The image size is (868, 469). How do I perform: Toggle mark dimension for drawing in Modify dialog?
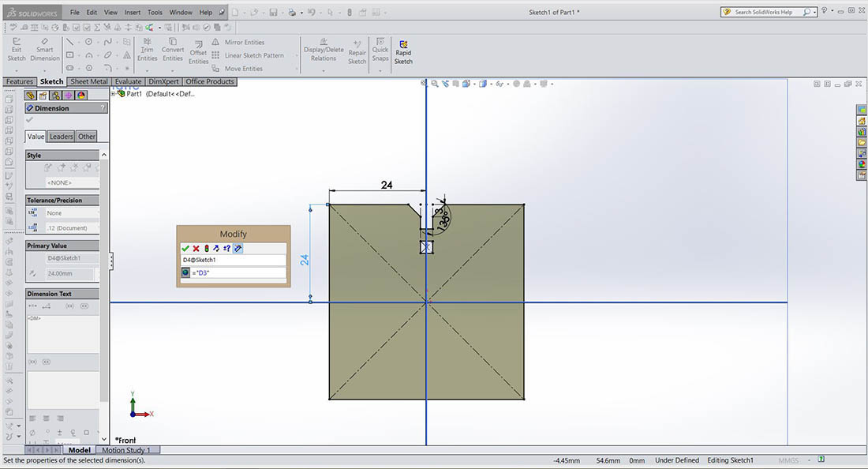[x=238, y=249]
